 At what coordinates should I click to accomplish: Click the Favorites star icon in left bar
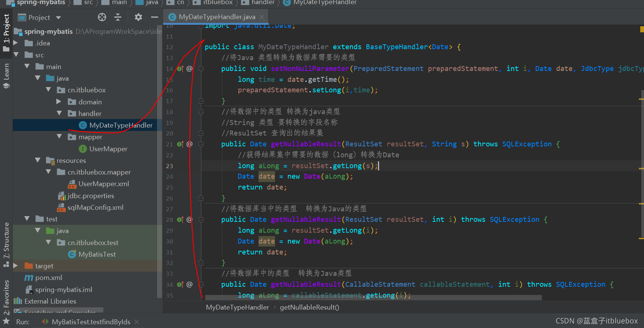(x=6, y=321)
